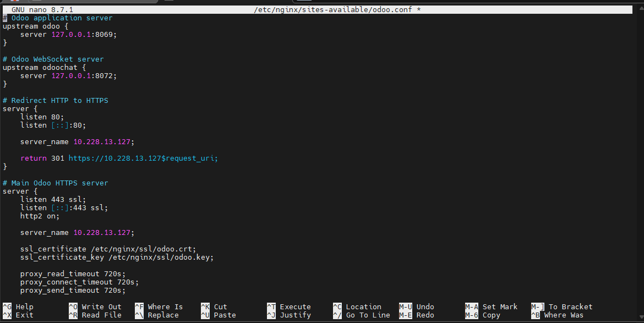This screenshot has width=644, height=323.
Task: Click the ^\ Replace shortcut
Action: [x=157, y=315]
